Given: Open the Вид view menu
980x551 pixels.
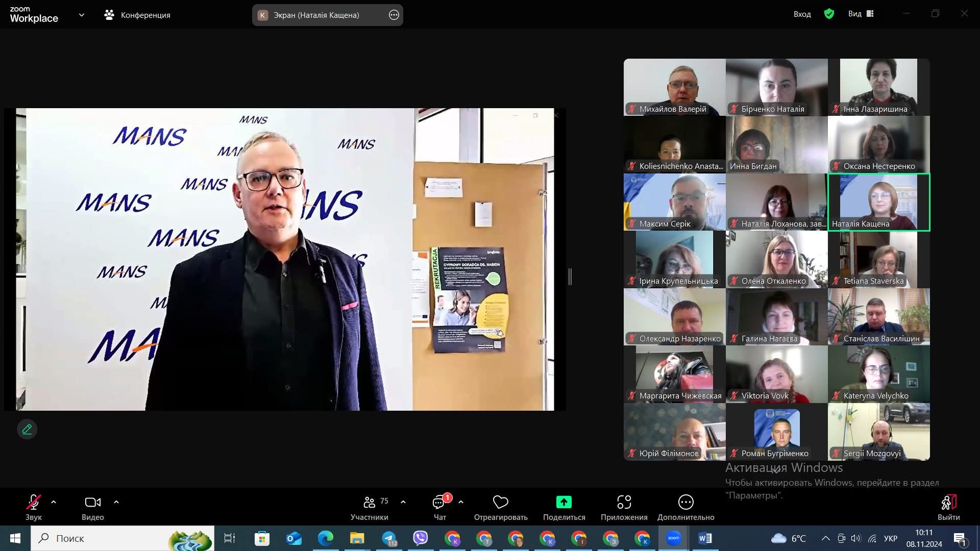Looking at the screenshot, I should (x=861, y=14).
